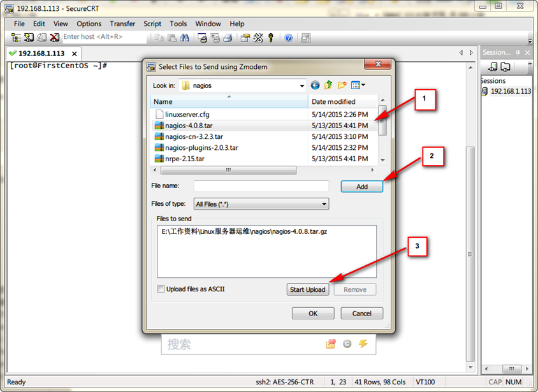Toggle Upload files as ASCII checkbox
Image resolution: width=538 pixels, height=392 pixels.
(161, 289)
